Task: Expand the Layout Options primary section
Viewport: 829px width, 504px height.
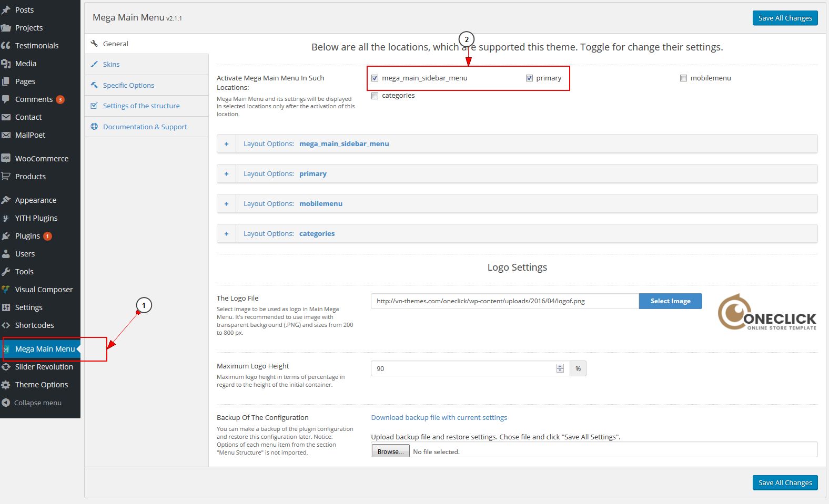Action: (x=227, y=173)
